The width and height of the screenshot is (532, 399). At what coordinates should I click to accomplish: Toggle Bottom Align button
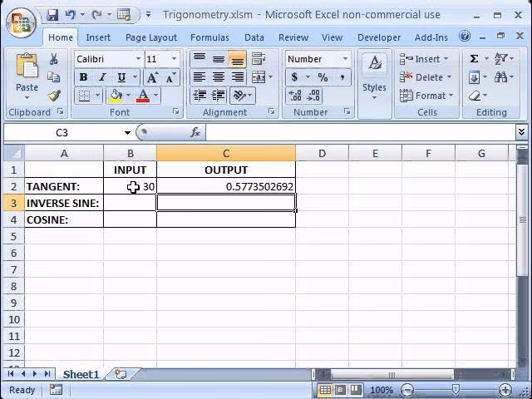(237, 59)
